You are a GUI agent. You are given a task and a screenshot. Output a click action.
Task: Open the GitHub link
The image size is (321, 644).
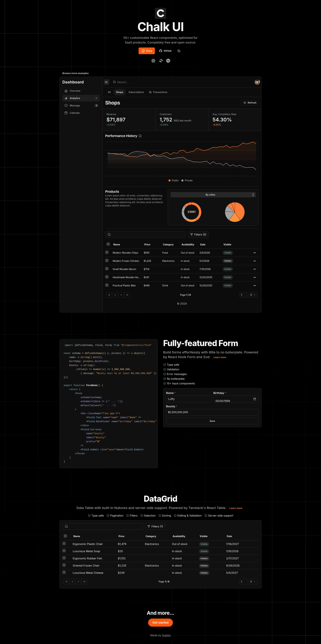pyautogui.click(x=165, y=51)
